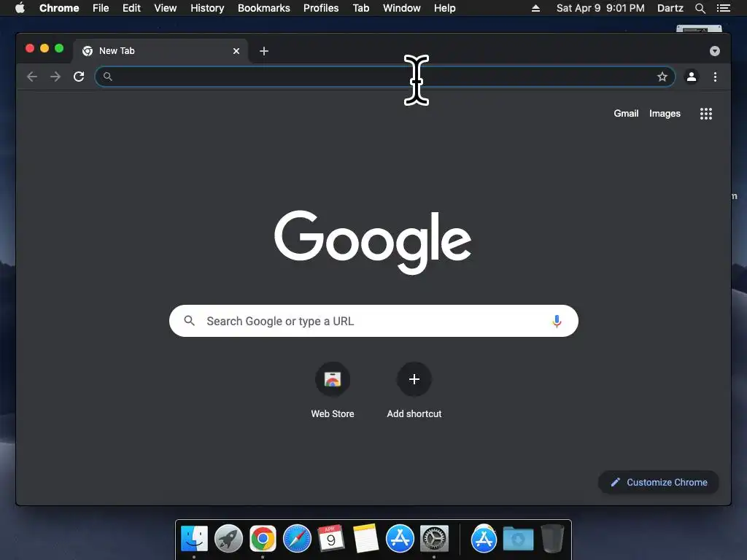Close the New Tab tab
Screen dimensions: 747x560
236,51
